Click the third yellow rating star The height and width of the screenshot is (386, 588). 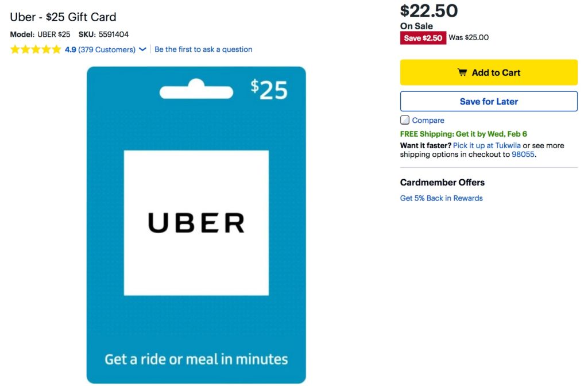(x=36, y=49)
